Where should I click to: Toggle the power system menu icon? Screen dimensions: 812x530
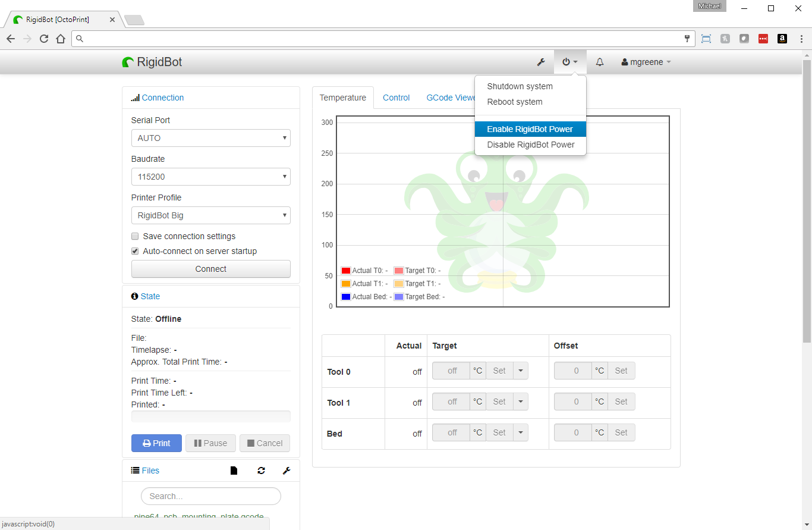570,62
